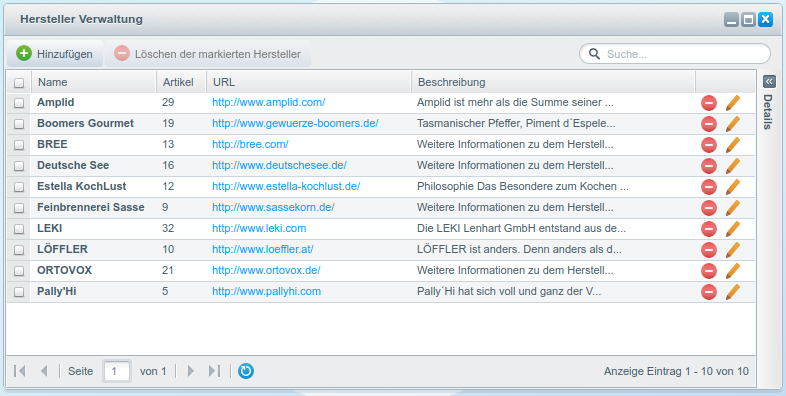Edit the LEKI manufacturer entry
This screenshot has height=396, width=786.
(733, 229)
